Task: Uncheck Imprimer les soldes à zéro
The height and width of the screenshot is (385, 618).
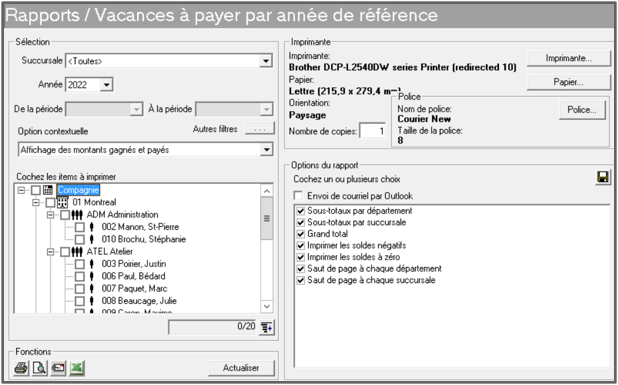Action: tap(301, 257)
